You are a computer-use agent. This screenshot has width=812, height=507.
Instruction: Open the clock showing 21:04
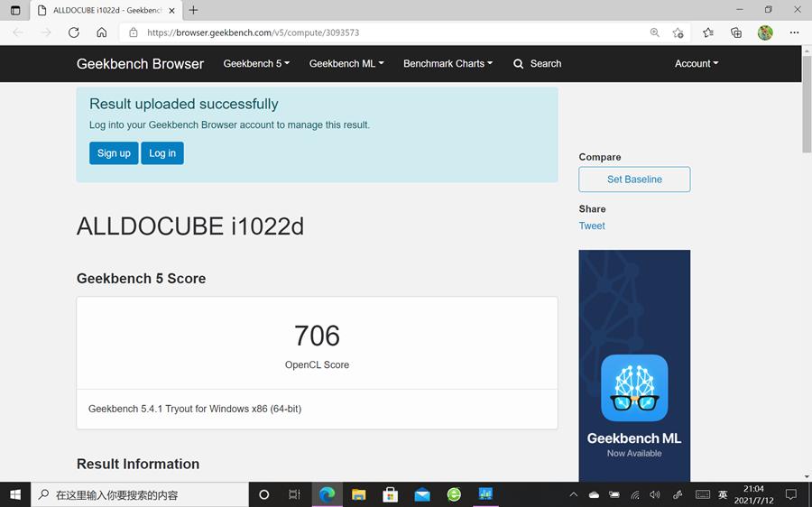(753, 494)
